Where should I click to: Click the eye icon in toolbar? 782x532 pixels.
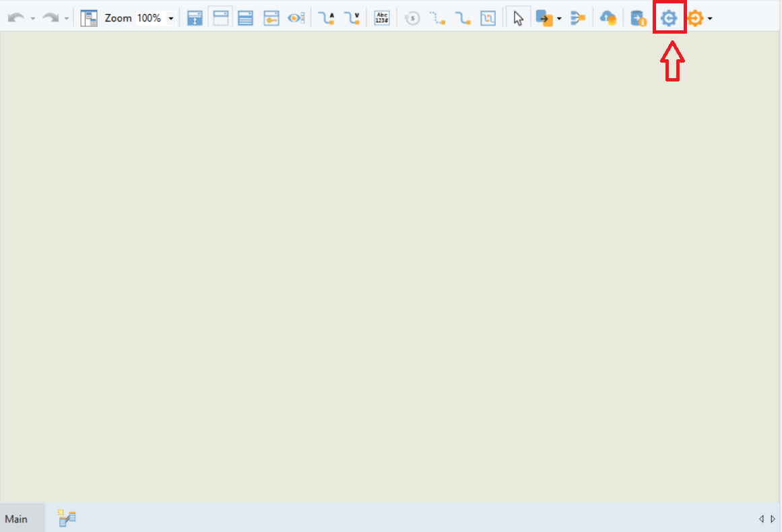coord(296,18)
